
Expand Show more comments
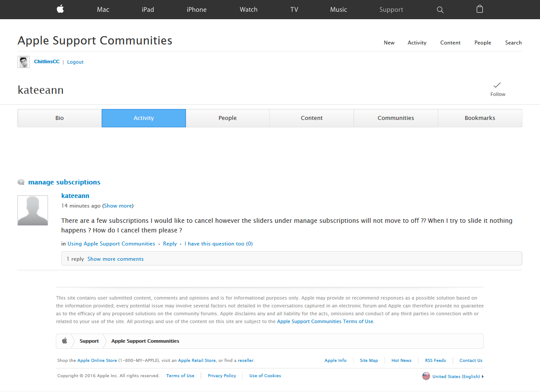[115, 259]
